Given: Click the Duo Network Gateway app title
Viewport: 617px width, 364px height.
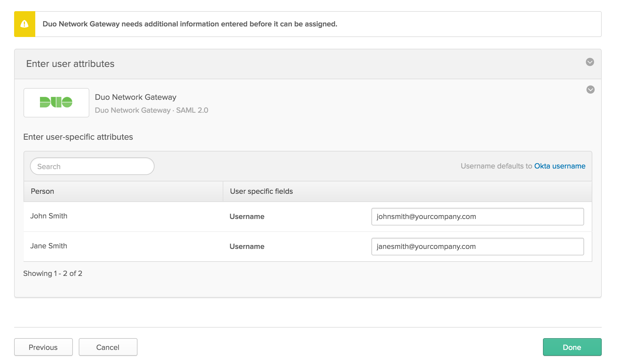Looking at the screenshot, I should pyautogui.click(x=136, y=97).
